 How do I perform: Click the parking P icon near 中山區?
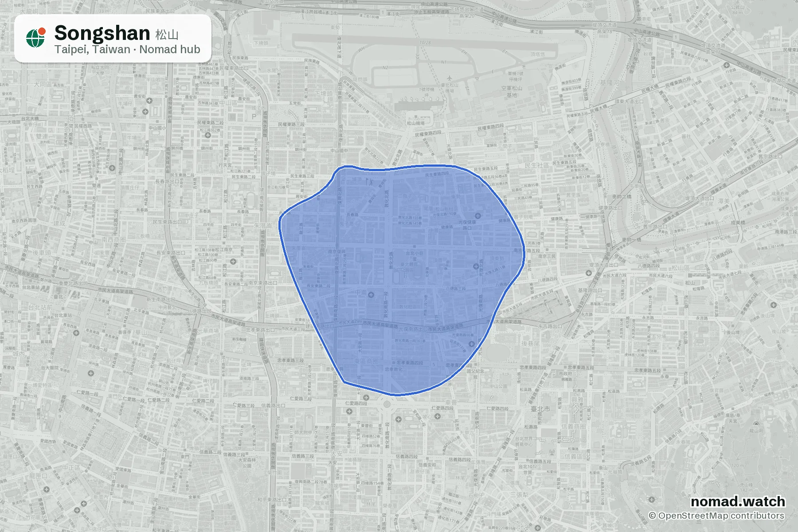(254, 117)
